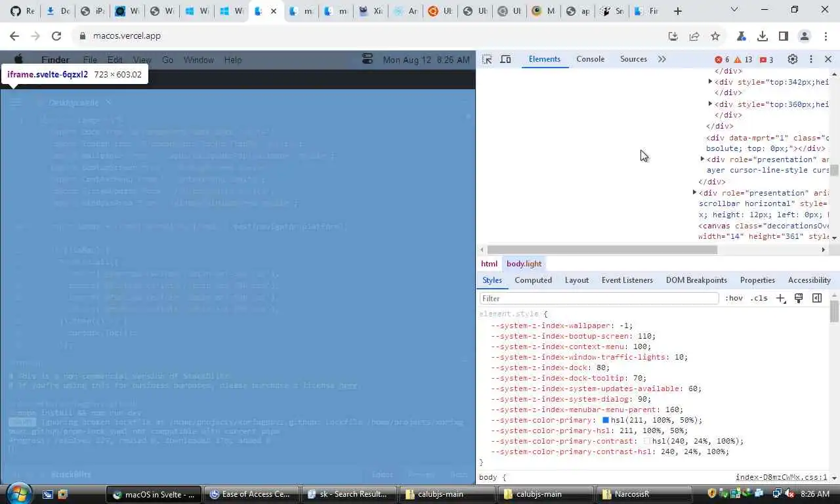Expand the div role presentation cursor layer
Image resolution: width=840 pixels, height=504 pixels.
coord(703,159)
